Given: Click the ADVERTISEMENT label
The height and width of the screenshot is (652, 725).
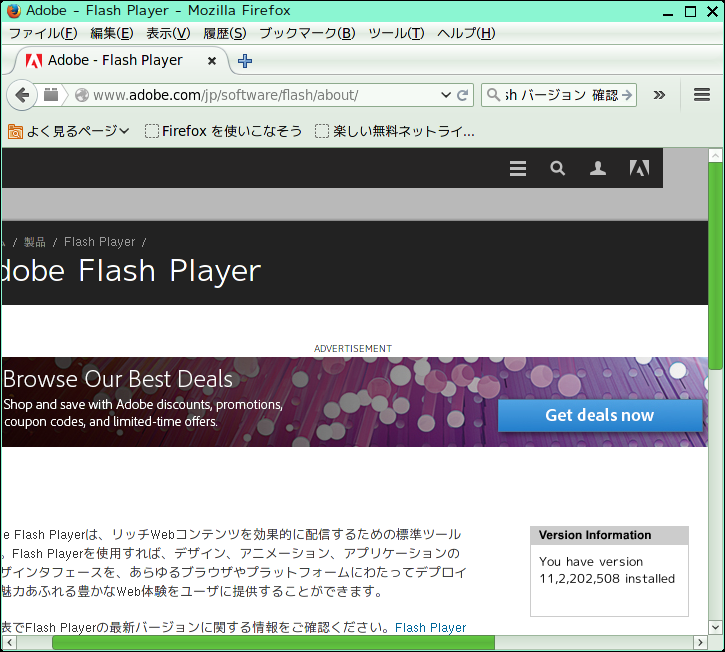Looking at the screenshot, I should 353,349.
